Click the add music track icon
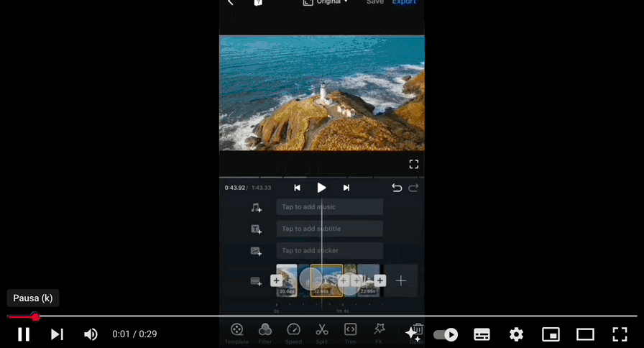This screenshot has width=644, height=348. [257, 208]
